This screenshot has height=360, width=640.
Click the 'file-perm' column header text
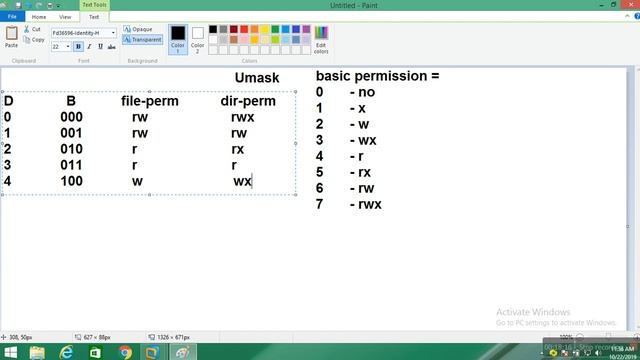(150, 101)
